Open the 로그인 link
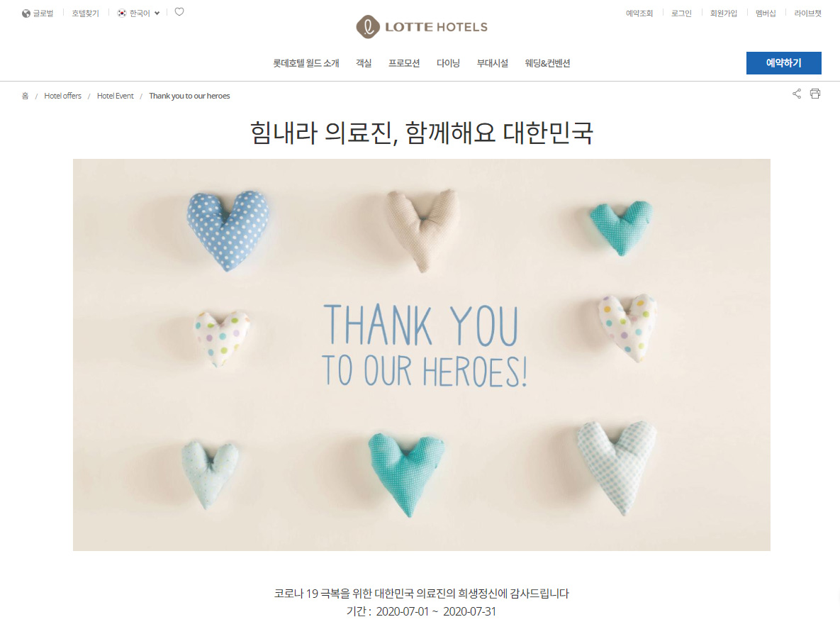840x634 pixels. pos(681,13)
